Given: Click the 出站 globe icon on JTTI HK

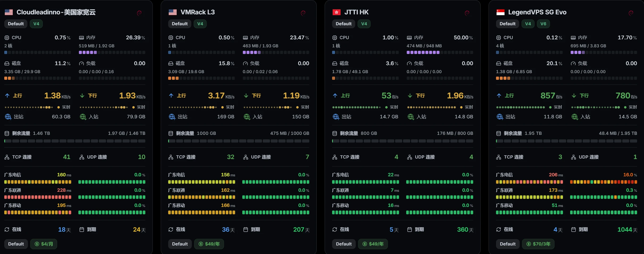Looking at the screenshot, I should pyautogui.click(x=336, y=117).
